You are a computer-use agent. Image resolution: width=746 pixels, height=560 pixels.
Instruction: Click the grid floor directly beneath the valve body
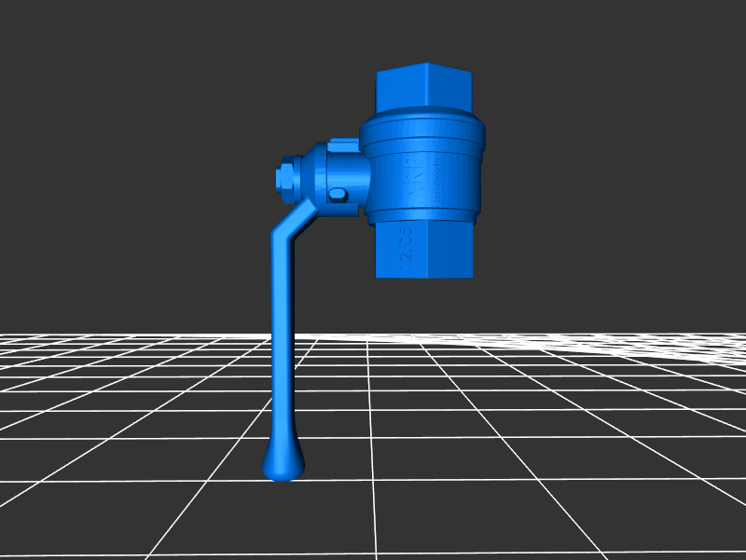[x=424, y=373]
